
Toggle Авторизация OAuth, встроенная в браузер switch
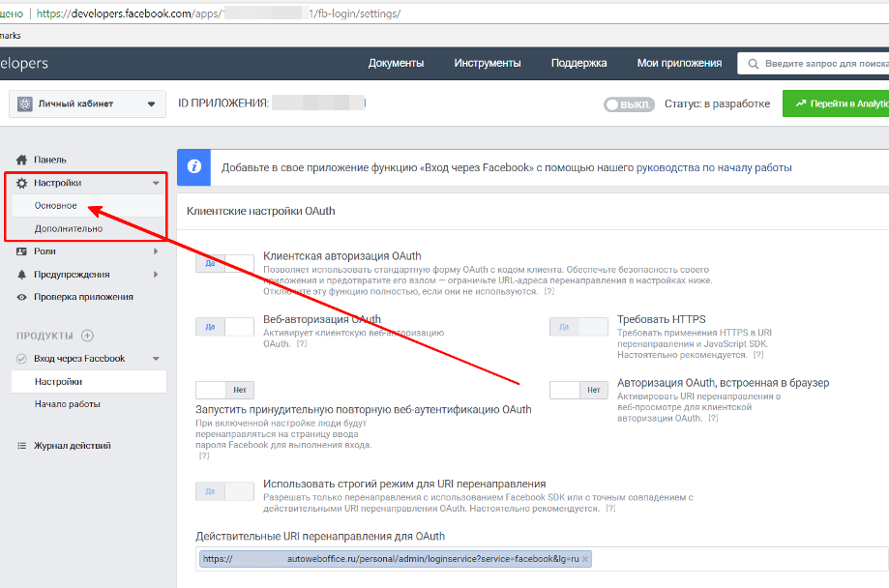(x=578, y=390)
